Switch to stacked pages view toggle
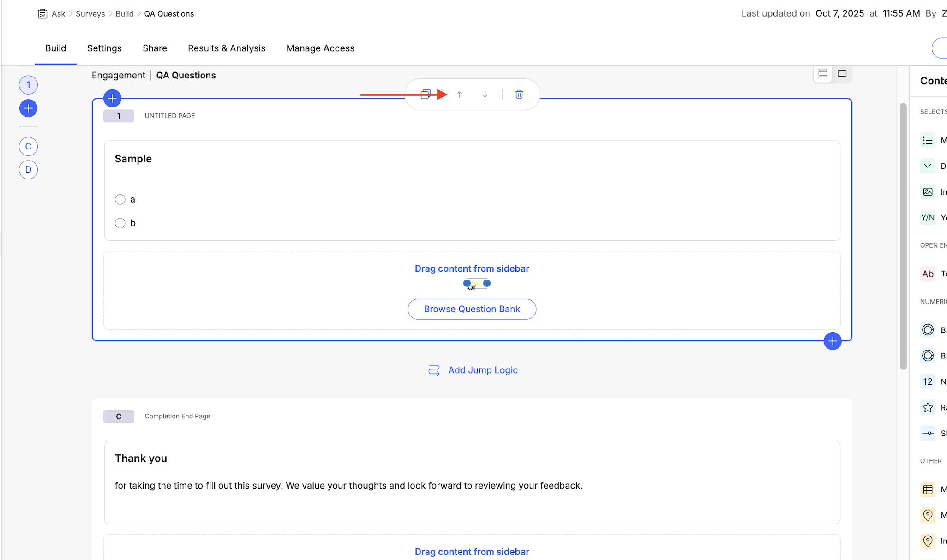The width and height of the screenshot is (947, 560). pos(823,73)
